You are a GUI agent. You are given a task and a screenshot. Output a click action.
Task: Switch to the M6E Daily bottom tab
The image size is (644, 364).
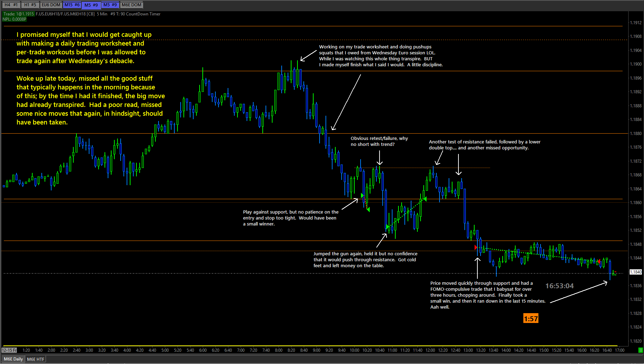[x=13, y=359]
